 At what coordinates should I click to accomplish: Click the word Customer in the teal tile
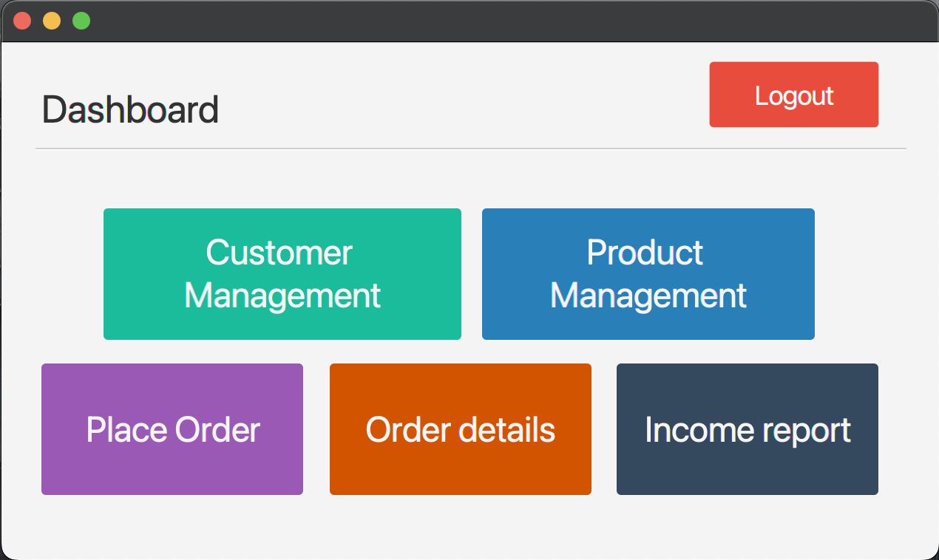(279, 253)
